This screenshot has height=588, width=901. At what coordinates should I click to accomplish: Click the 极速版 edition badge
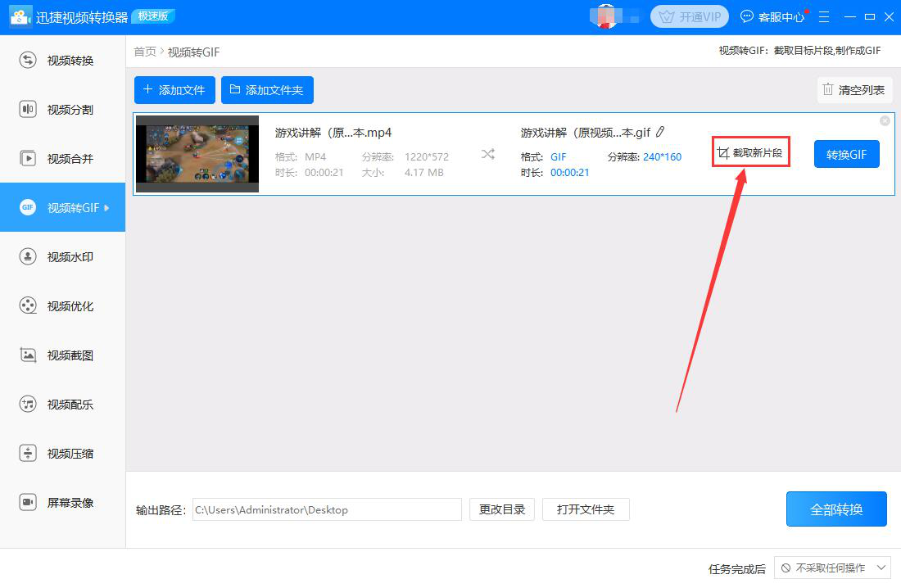153,16
